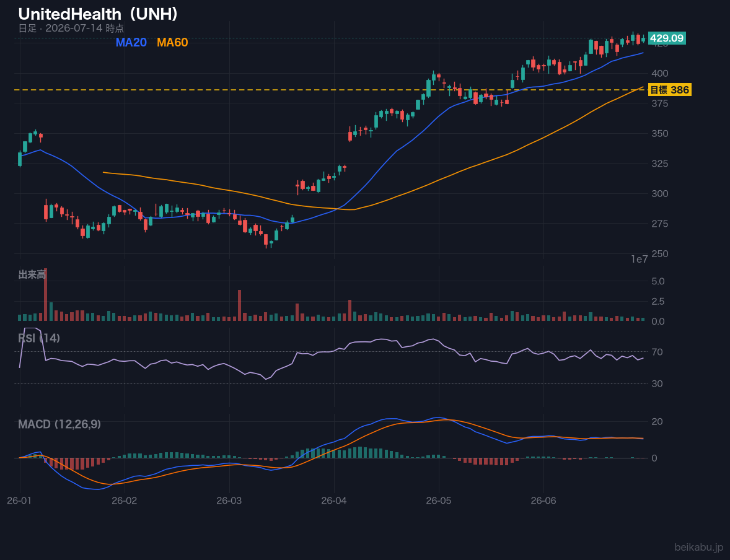Click the 300 price axis label
This screenshot has height=560, width=730.
660,194
